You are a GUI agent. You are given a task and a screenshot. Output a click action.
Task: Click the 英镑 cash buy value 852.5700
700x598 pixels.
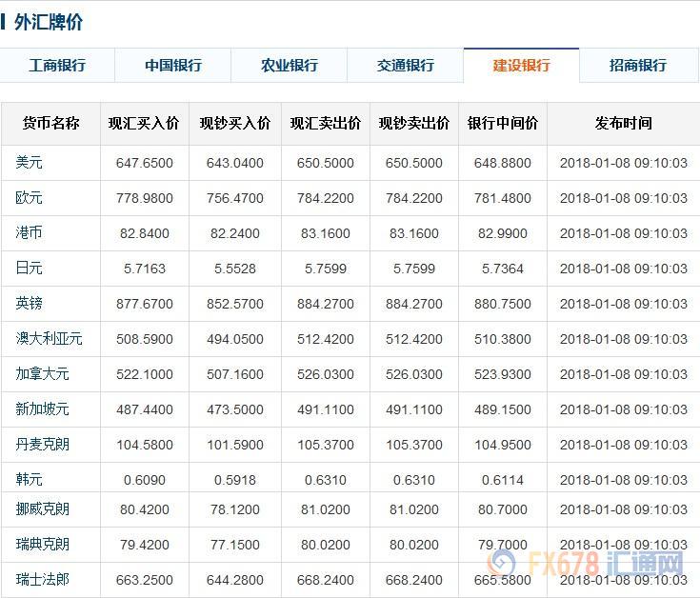pyautogui.click(x=235, y=304)
